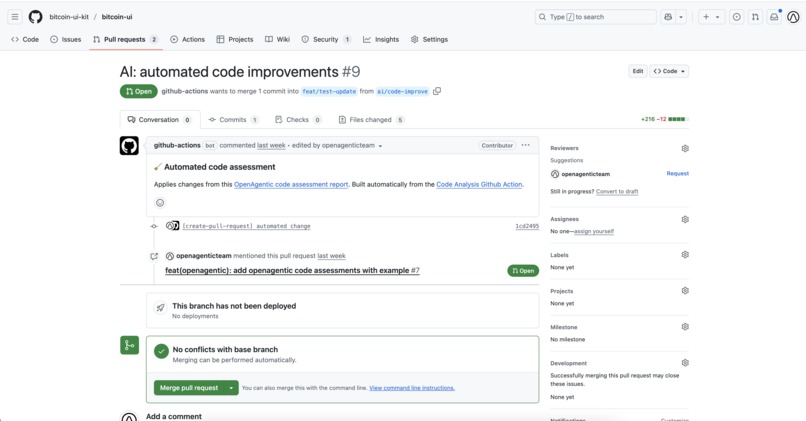Expand merge method dropdown arrow

(232, 388)
